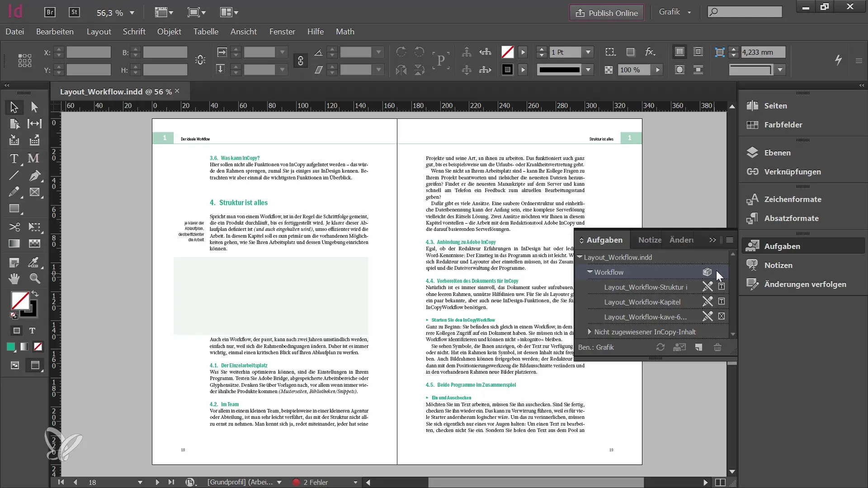Select the Type tool in toolbar
The height and width of the screenshot is (488, 868).
[x=15, y=158]
